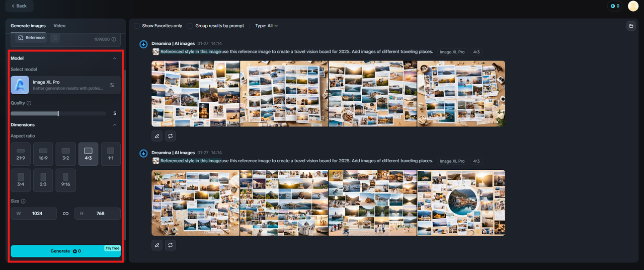Select the 2:3 aspect ratio
This screenshot has width=644, height=270.
[x=43, y=180]
